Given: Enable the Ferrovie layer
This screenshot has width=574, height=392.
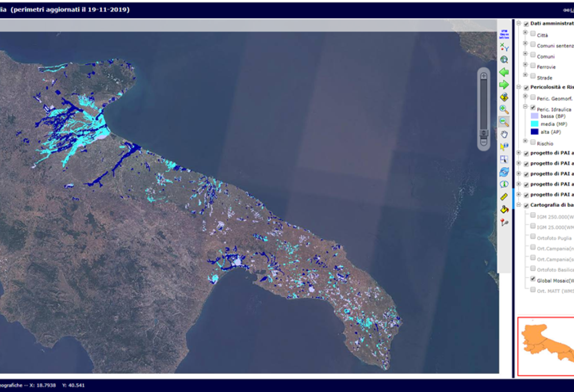Looking at the screenshot, I should click(x=533, y=66).
